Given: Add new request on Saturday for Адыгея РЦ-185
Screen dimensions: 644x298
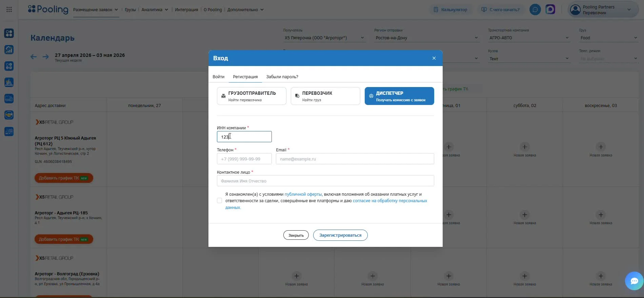Looking at the screenshot, I should coord(525,217).
